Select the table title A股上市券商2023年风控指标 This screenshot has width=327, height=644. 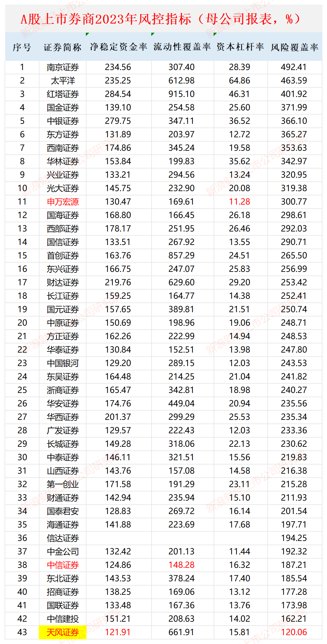pyautogui.click(x=106, y=19)
